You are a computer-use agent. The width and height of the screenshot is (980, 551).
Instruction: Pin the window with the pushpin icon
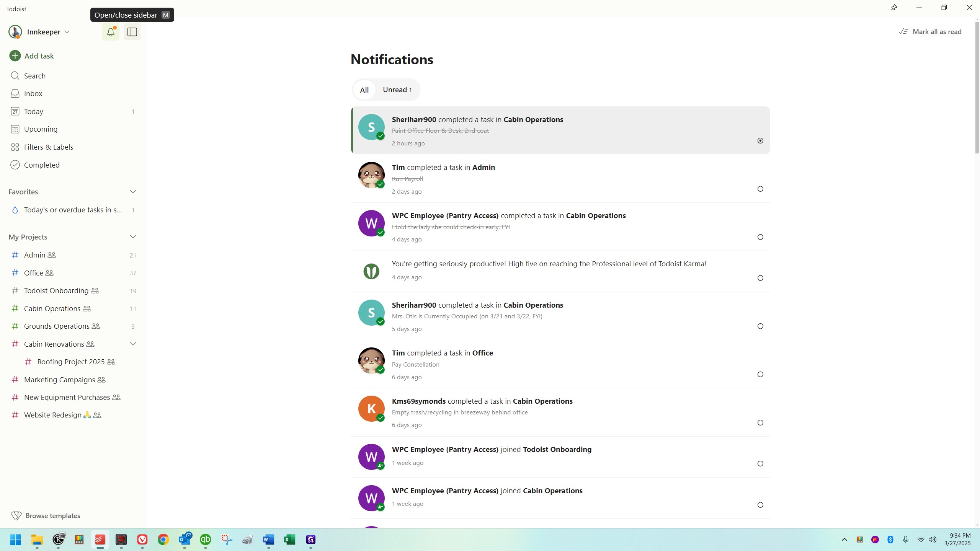click(894, 8)
